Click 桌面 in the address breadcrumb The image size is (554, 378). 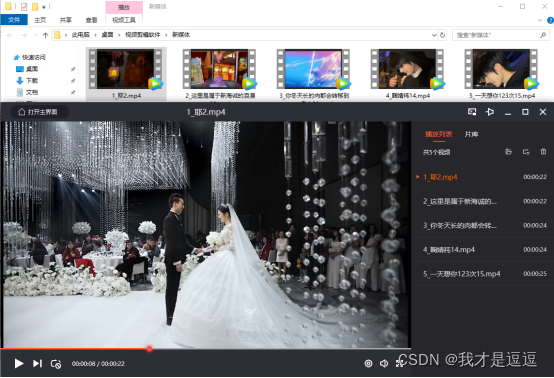point(107,35)
